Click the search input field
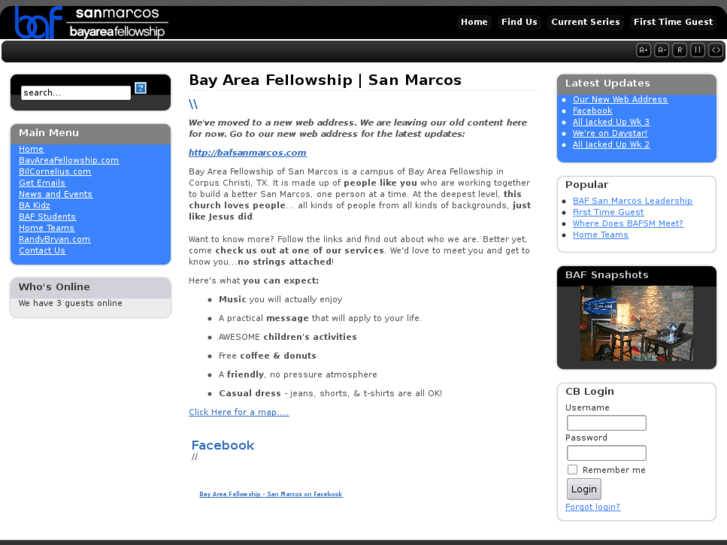This screenshot has width=727, height=545. pyautogui.click(x=76, y=93)
